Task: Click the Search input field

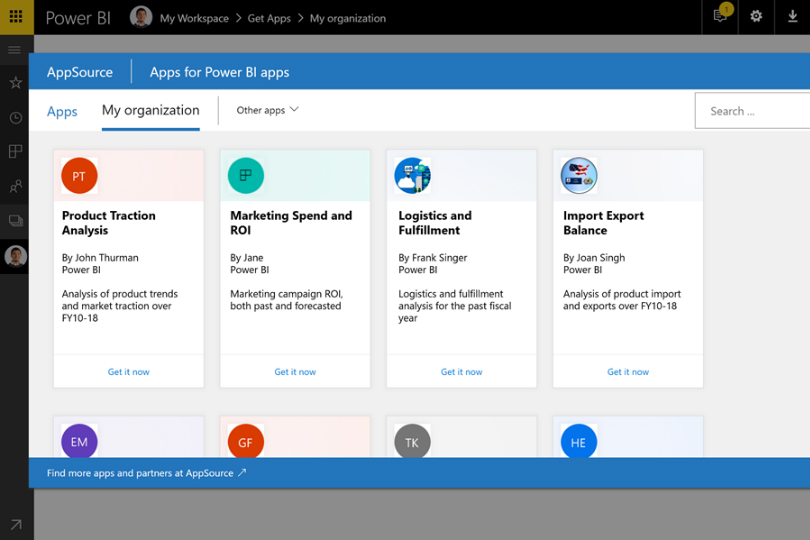Action: (752, 111)
